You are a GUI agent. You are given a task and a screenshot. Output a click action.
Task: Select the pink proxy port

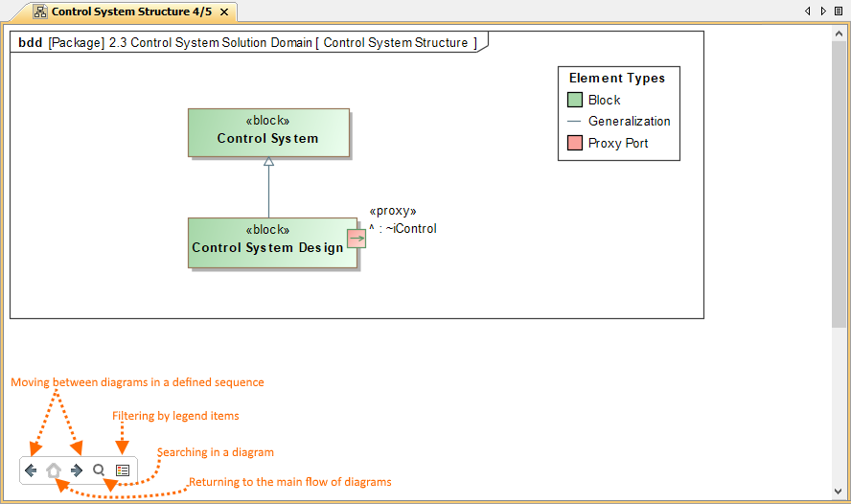(356, 239)
